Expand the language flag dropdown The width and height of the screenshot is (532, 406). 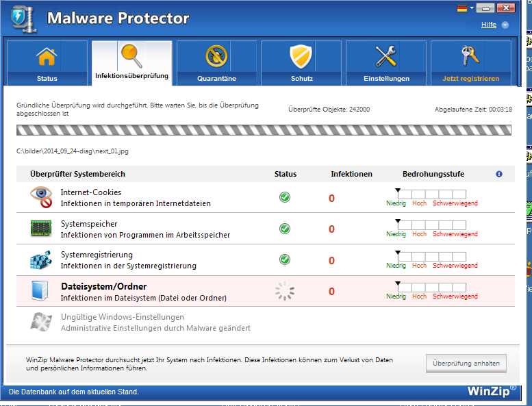[465, 8]
